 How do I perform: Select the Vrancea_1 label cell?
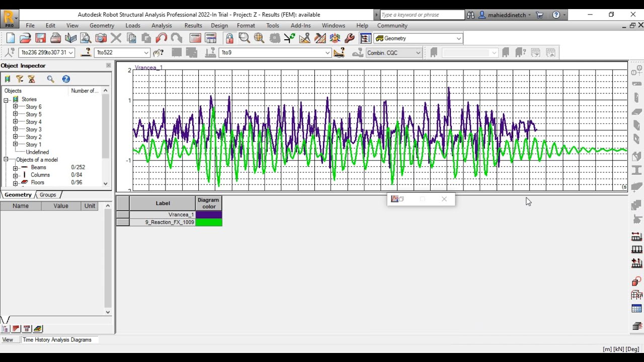click(x=163, y=215)
